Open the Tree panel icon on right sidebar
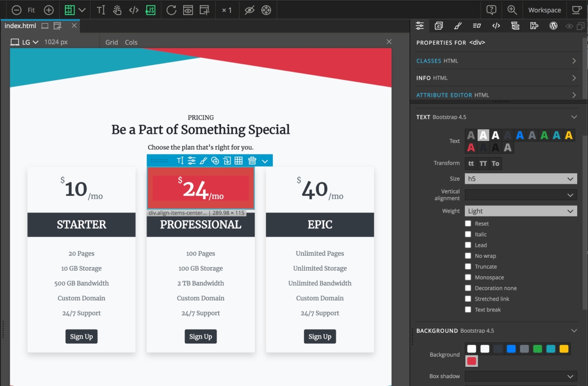 pyautogui.click(x=515, y=26)
